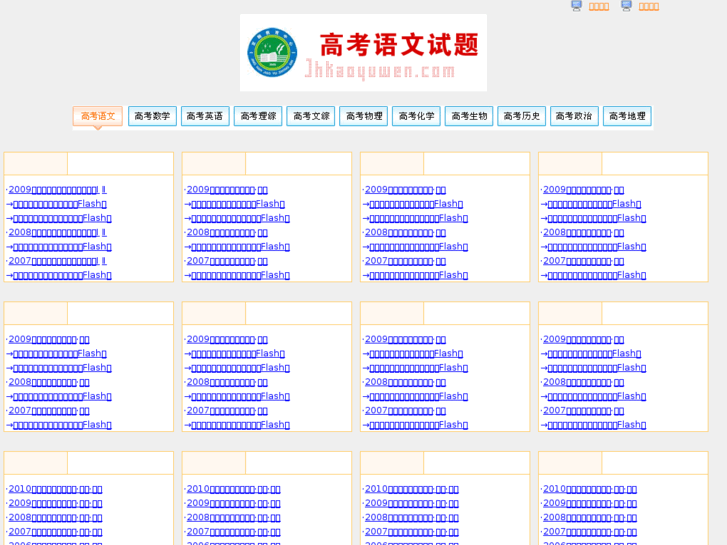The image size is (727, 545).
Task: Click the 高考语文试题 banner title
Action: click(x=398, y=45)
